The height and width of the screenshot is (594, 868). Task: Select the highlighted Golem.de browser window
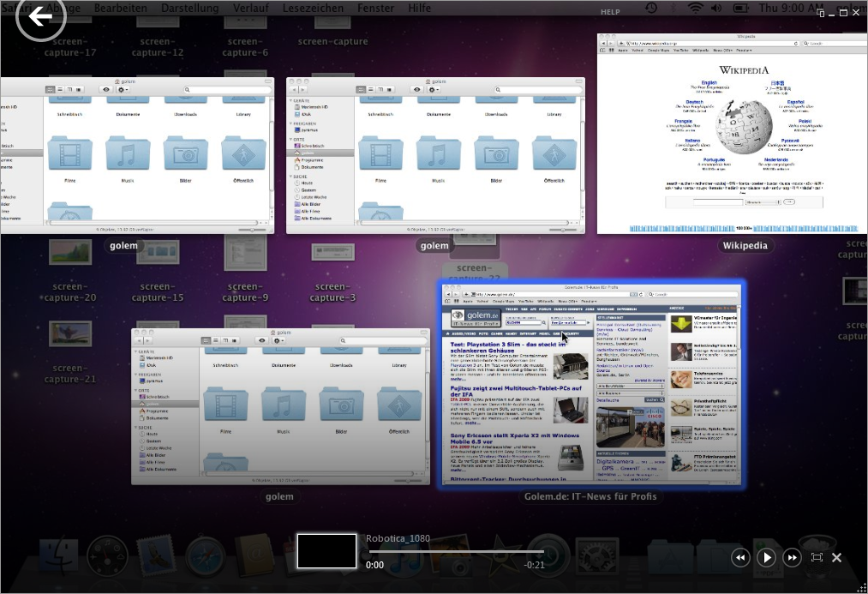pyautogui.click(x=591, y=384)
